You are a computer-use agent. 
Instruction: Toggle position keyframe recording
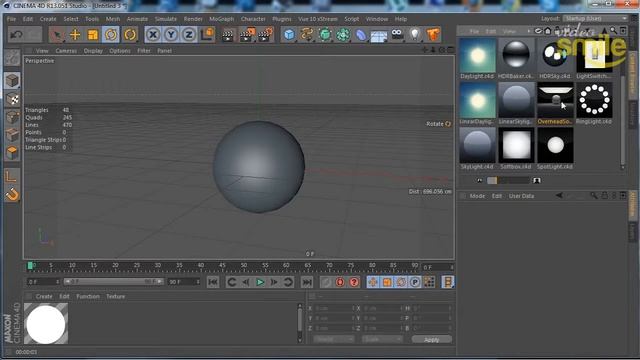coord(373,282)
